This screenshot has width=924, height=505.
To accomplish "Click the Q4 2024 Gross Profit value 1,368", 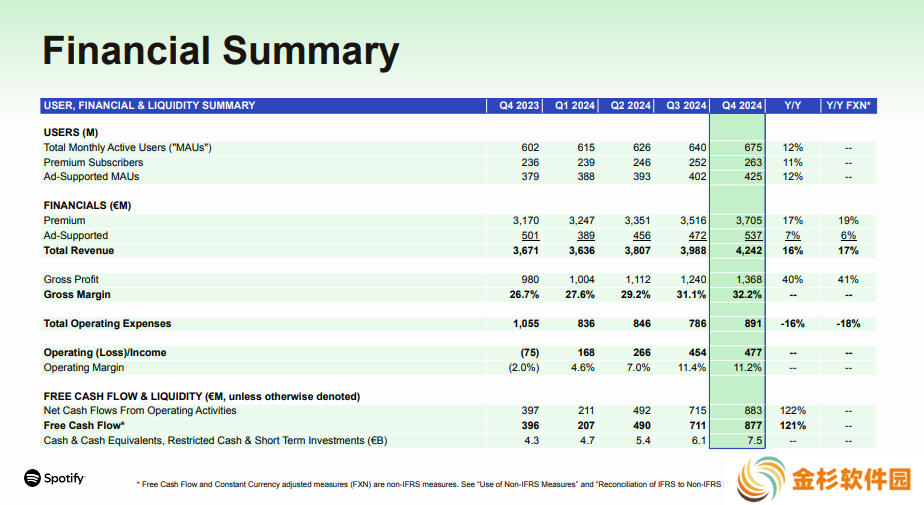I will [x=748, y=279].
